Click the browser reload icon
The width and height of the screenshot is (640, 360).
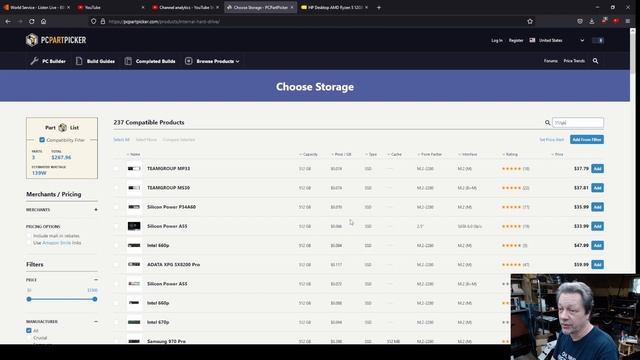(31, 21)
